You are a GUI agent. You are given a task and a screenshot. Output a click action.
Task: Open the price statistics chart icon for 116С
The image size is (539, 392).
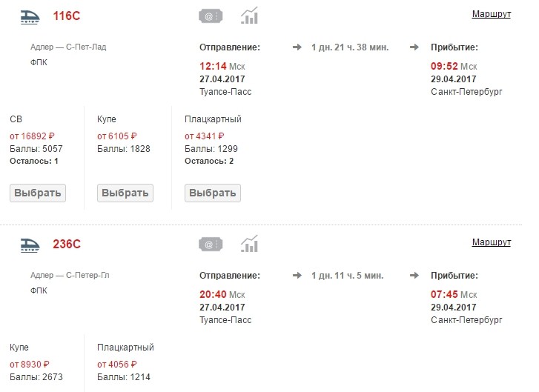click(250, 16)
